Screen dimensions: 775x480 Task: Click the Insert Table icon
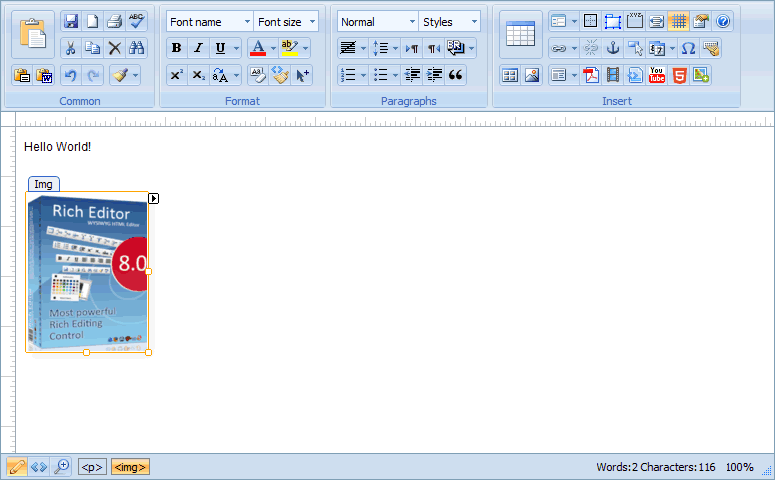tap(520, 34)
